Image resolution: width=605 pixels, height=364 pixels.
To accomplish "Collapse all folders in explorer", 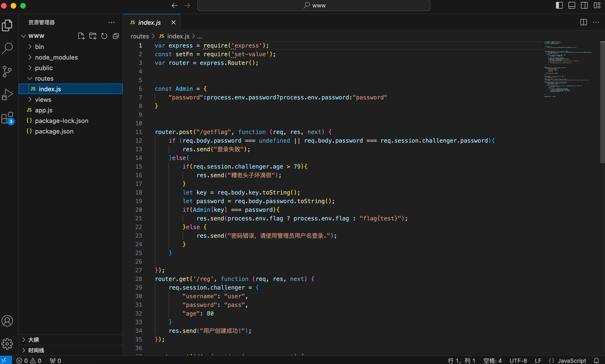I will [x=116, y=36].
